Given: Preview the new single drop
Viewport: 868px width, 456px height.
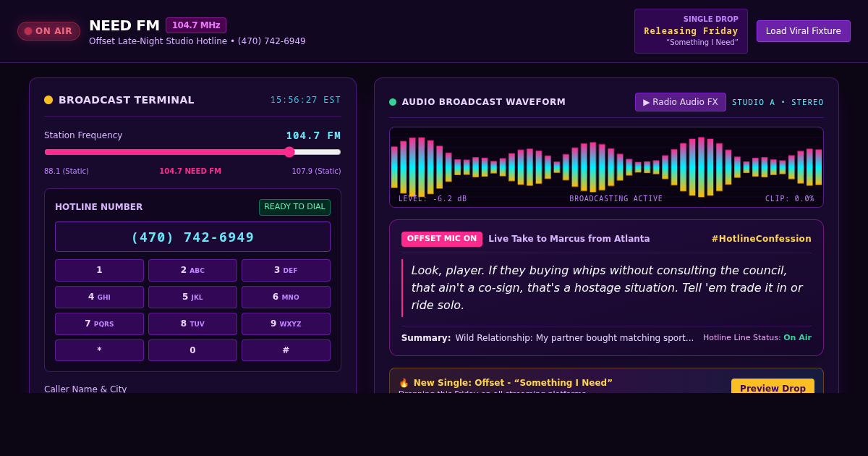Looking at the screenshot, I should pos(773,386).
